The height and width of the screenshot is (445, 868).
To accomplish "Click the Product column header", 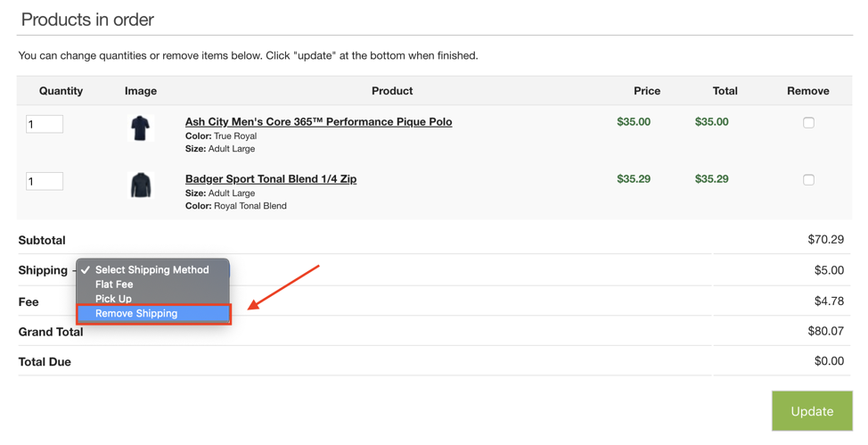I will [x=392, y=91].
